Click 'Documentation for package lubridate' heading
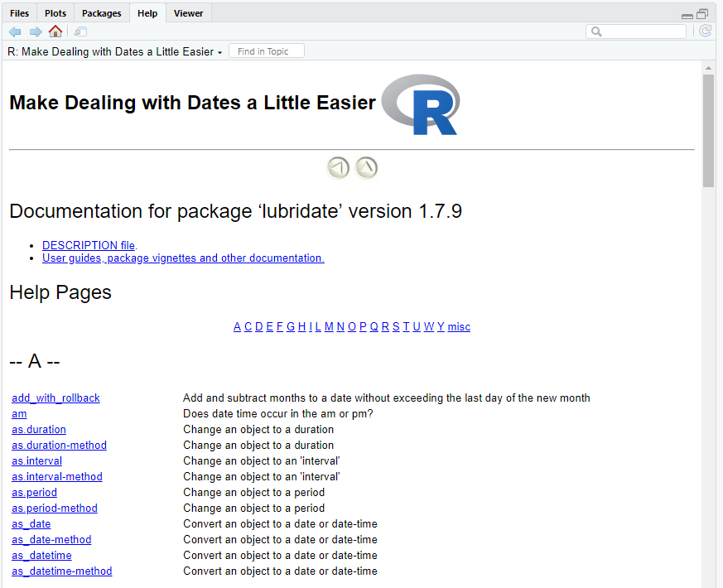Viewport: 723px width, 588px height. tap(236, 211)
